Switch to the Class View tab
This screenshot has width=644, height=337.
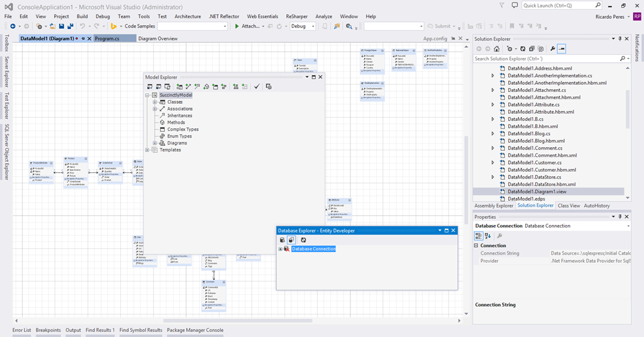coord(569,206)
